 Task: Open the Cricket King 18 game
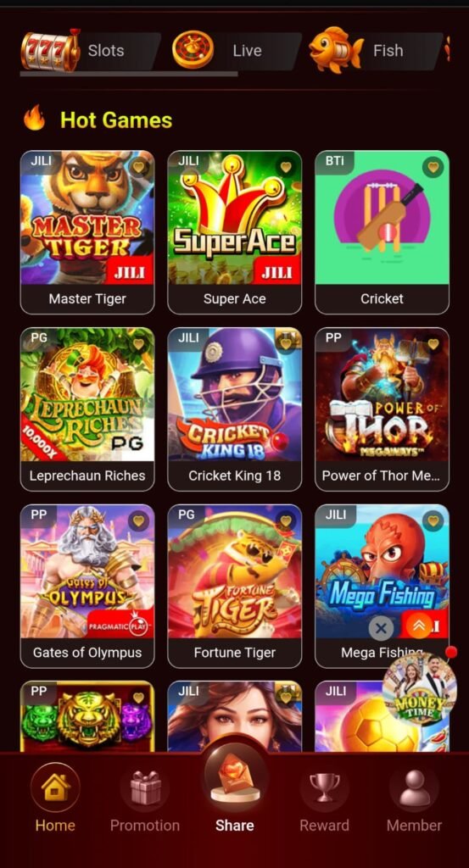point(235,409)
